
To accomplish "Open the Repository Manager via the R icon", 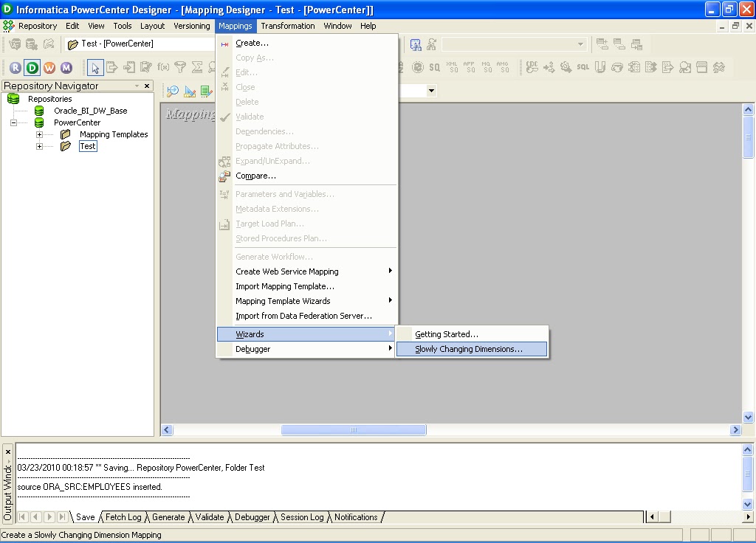I will (16, 67).
